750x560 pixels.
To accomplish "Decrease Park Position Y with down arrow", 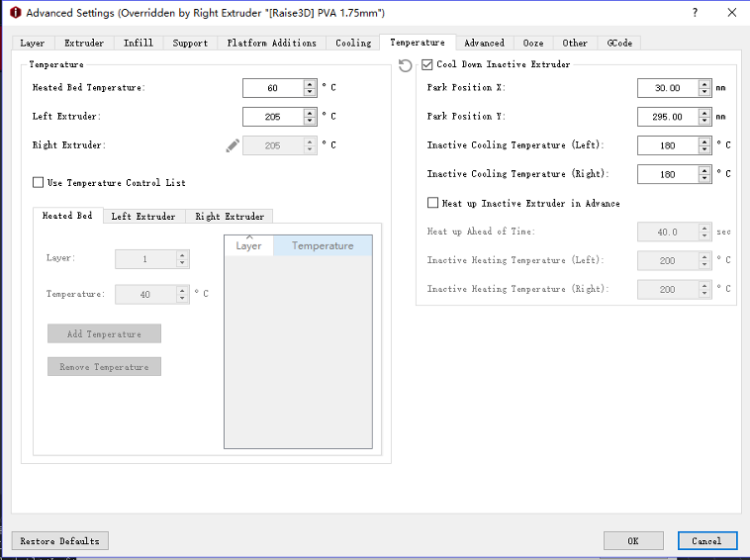I will click(x=705, y=121).
